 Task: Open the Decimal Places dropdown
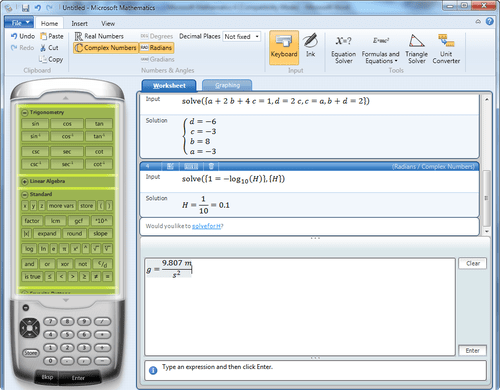(257, 36)
